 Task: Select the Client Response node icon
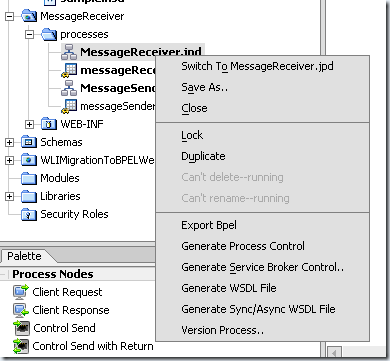point(21,310)
